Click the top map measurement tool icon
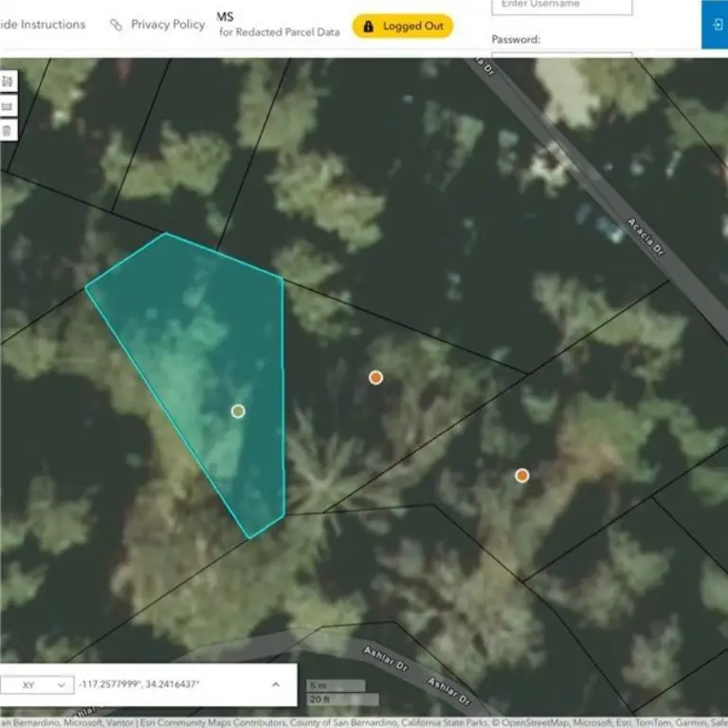Screen dimensions: 728x728 pos(7,82)
